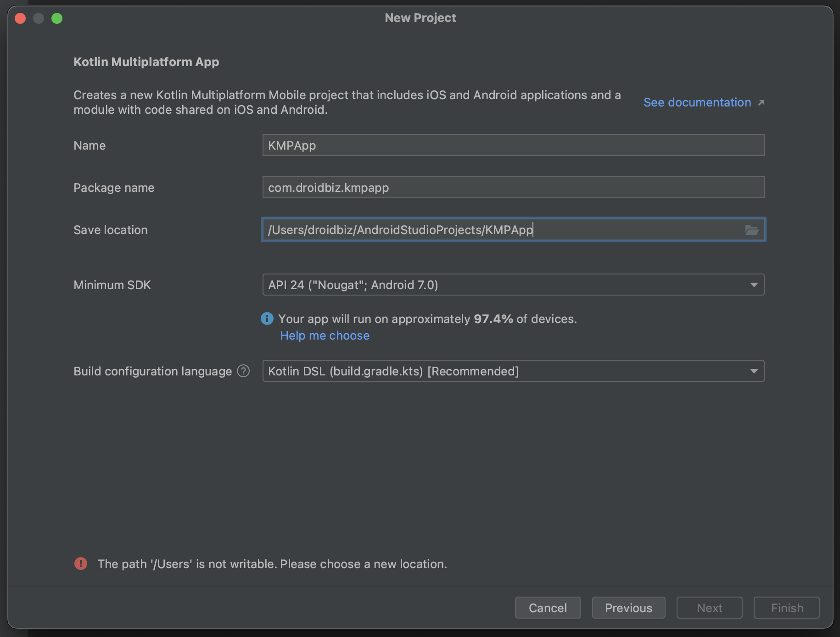The width and height of the screenshot is (840, 637).
Task: Open the See documentation link
Action: 697,102
